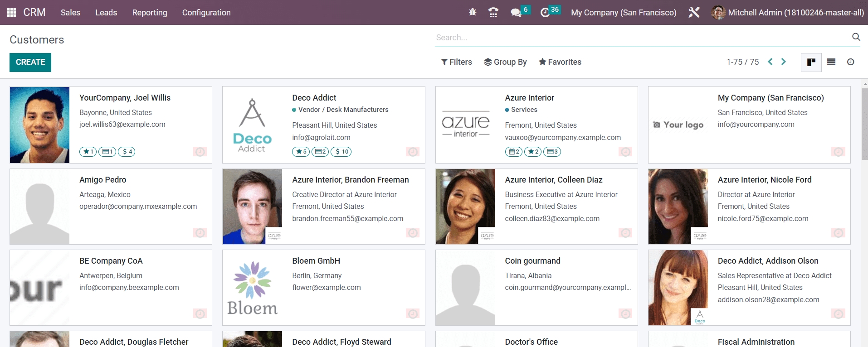Switch to Activity view
Viewport: 868px width, 347px height.
[x=851, y=62]
